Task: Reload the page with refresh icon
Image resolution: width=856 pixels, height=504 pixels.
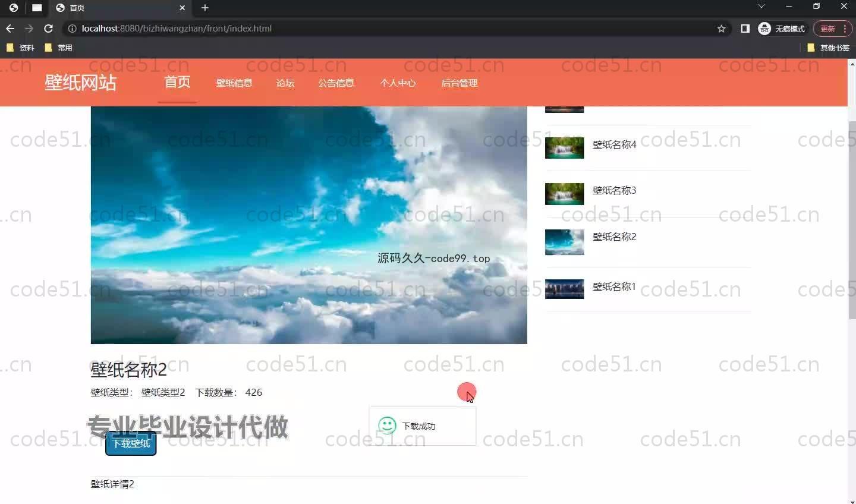Action: 49,29
